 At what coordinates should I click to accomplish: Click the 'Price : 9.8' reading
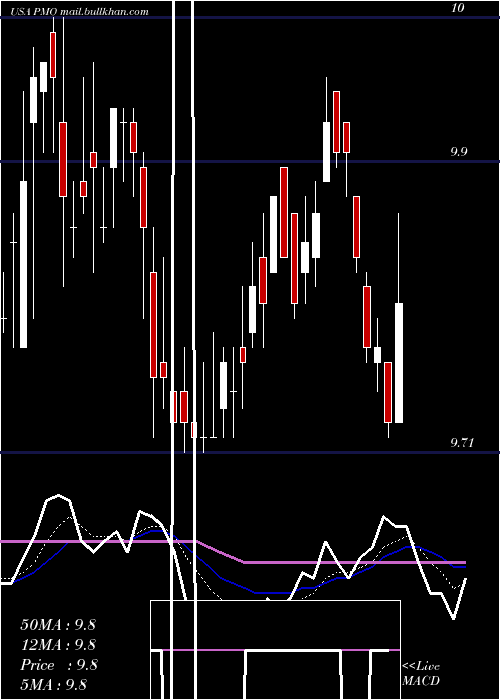point(59,664)
